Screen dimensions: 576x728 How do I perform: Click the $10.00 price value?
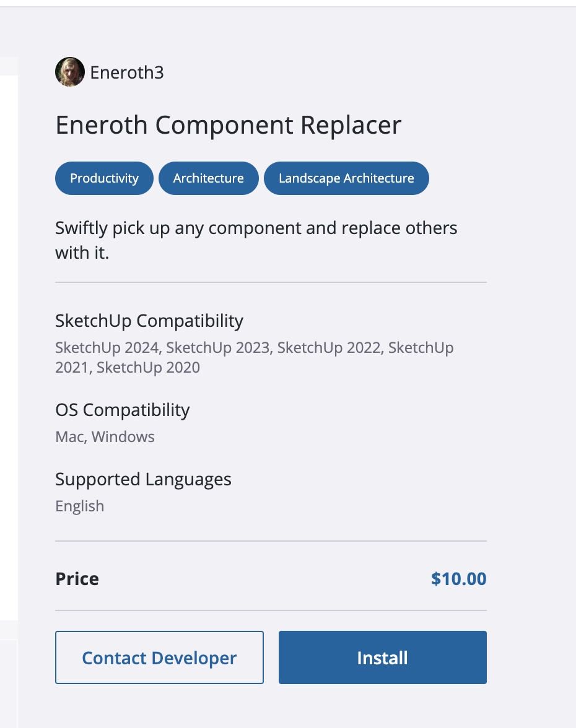point(458,578)
